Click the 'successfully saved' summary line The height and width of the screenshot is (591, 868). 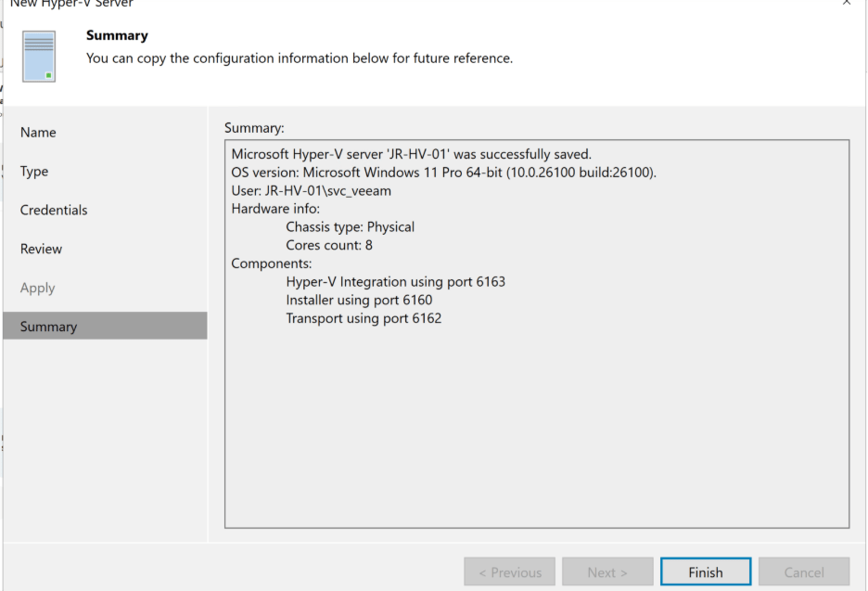pos(411,154)
